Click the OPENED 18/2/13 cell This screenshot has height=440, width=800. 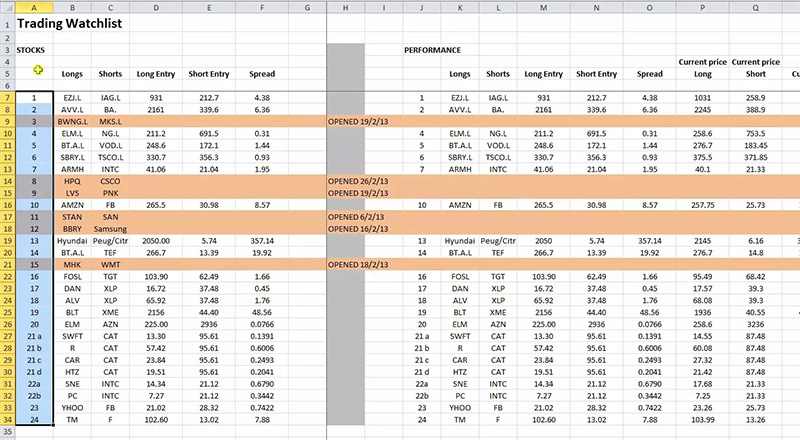coord(358,264)
